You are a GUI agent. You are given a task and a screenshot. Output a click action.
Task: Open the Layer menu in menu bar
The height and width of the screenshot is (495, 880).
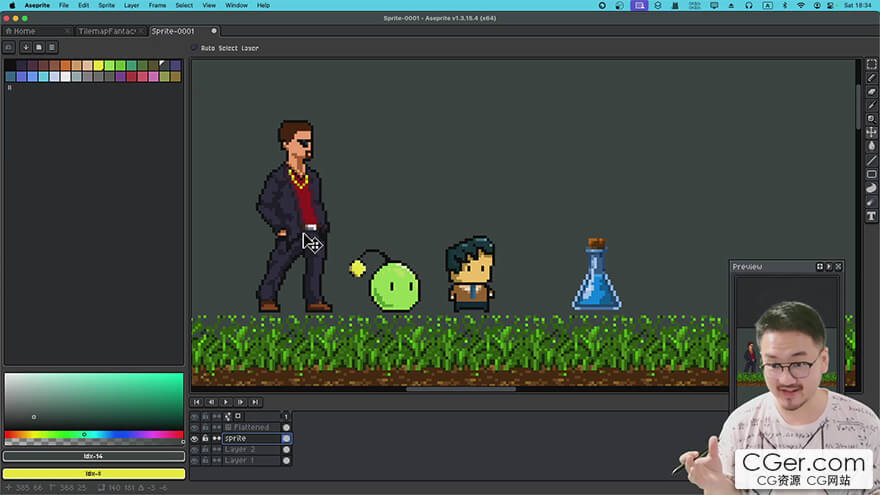click(x=131, y=5)
